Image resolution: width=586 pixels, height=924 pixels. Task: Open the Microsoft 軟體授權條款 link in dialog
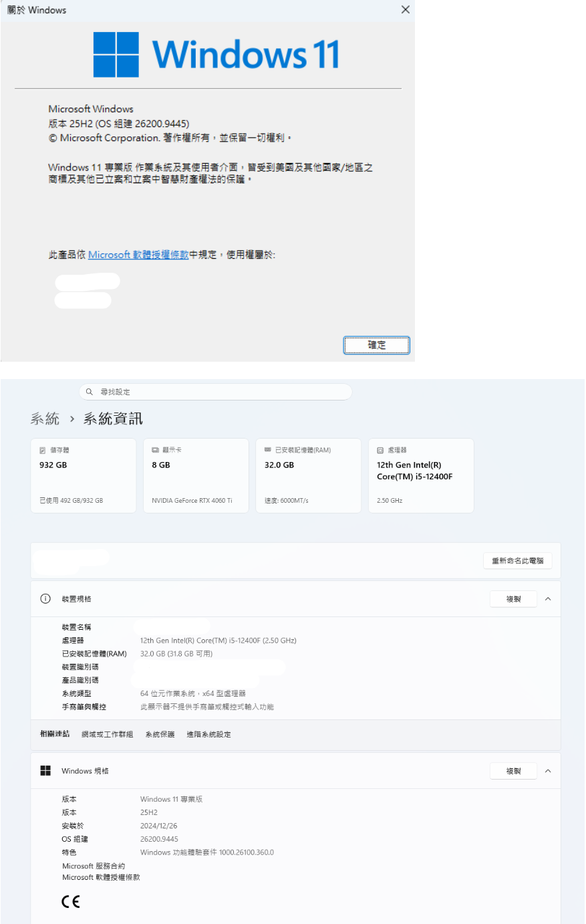(x=138, y=255)
